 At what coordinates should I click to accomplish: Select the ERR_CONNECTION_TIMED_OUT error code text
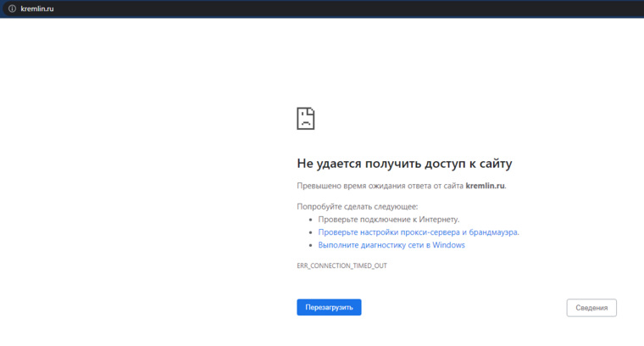(341, 266)
